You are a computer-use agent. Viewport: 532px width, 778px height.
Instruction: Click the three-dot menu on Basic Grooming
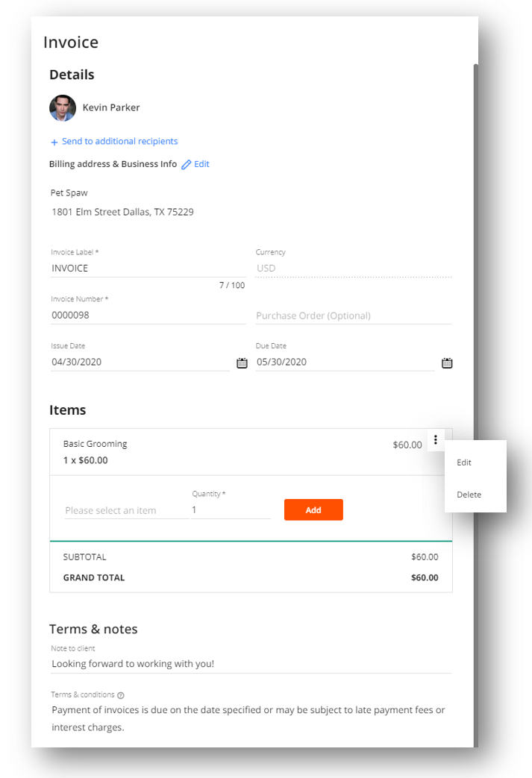click(435, 439)
